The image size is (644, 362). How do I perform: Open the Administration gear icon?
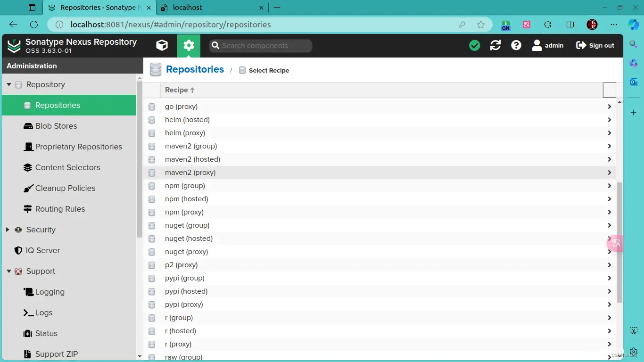tap(189, 45)
